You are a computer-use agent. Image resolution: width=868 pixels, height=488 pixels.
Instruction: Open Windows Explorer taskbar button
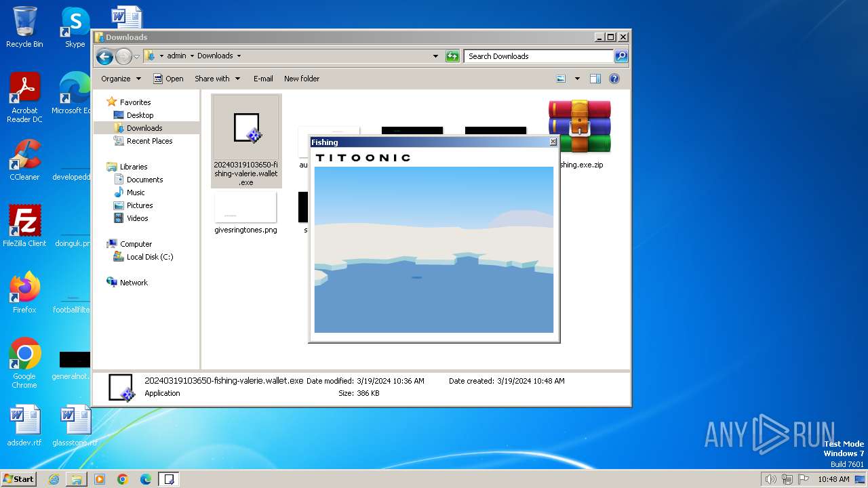(x=77, y=479)
